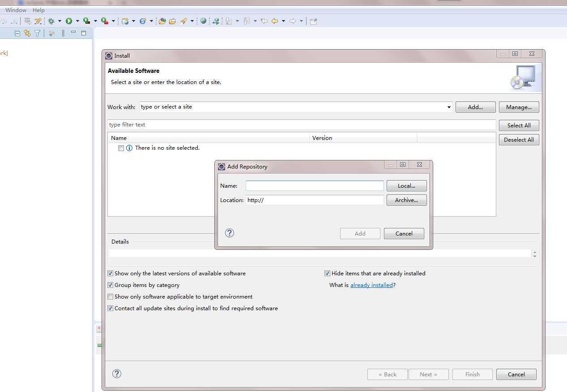Click the Next Annotation arrow icon
The width and height of the screenshot is (567, 392).
229,21
